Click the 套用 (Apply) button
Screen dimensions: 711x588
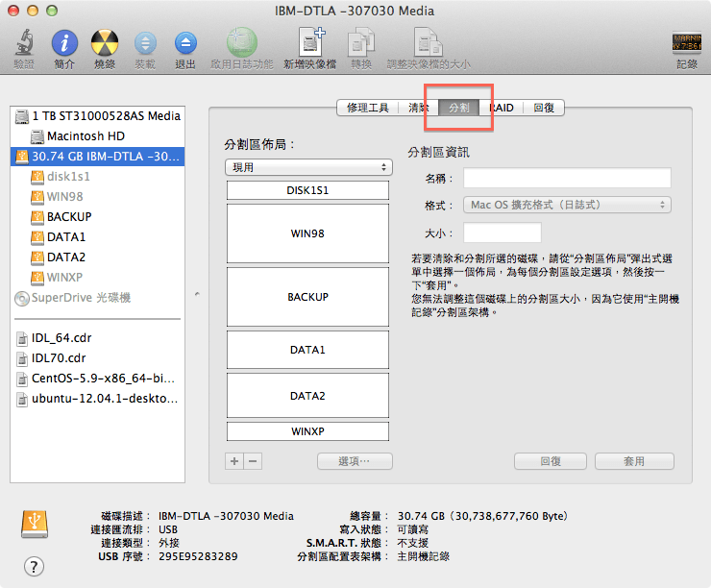(x=634, y=461)
